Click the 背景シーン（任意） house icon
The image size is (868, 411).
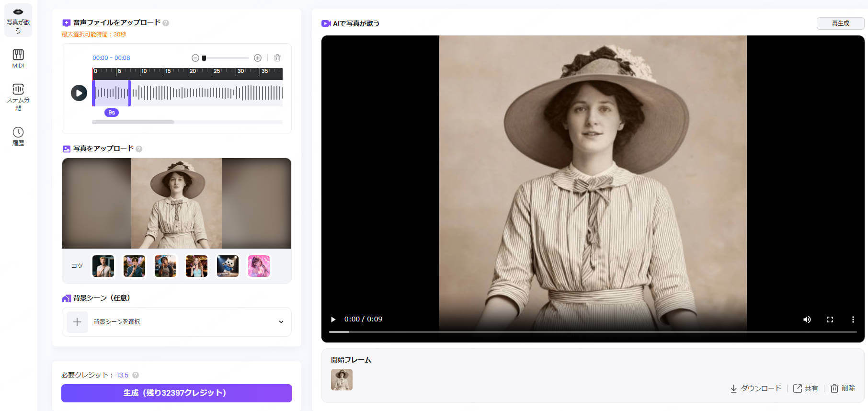point(67,298)
